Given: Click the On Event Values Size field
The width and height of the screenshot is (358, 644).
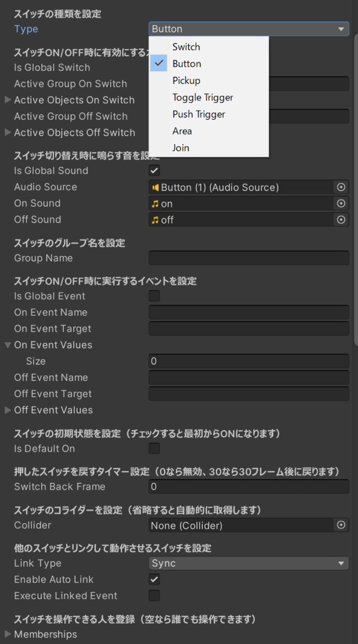Looking at the screenshot, I should click(x=249, y=361).
